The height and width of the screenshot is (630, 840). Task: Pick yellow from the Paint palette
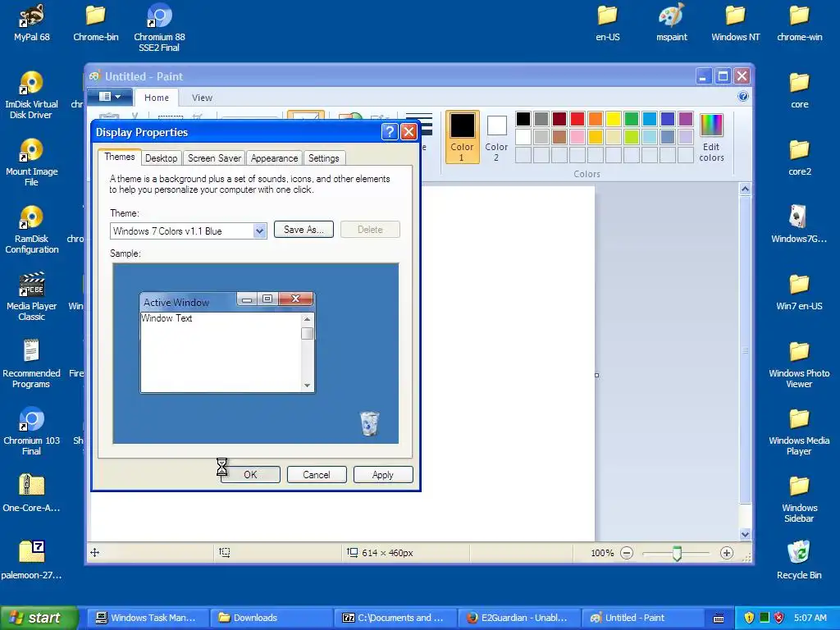click(x=614, y=119)
